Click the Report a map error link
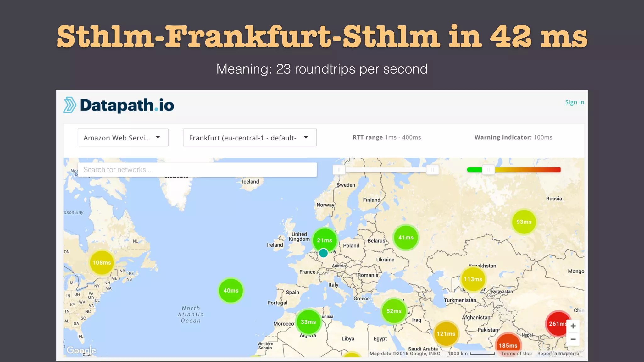Screen dimensions: 644x362 pyautogui.click(x=559, y=354)
